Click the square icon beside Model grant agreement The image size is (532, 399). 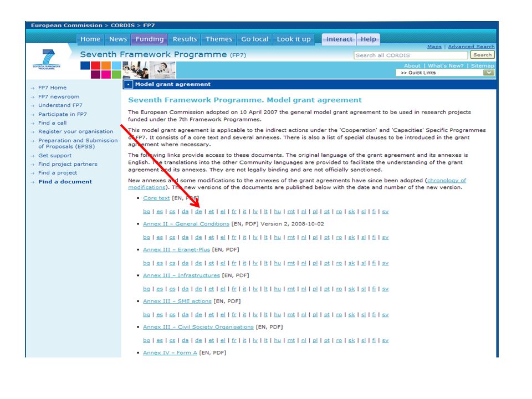128,84
